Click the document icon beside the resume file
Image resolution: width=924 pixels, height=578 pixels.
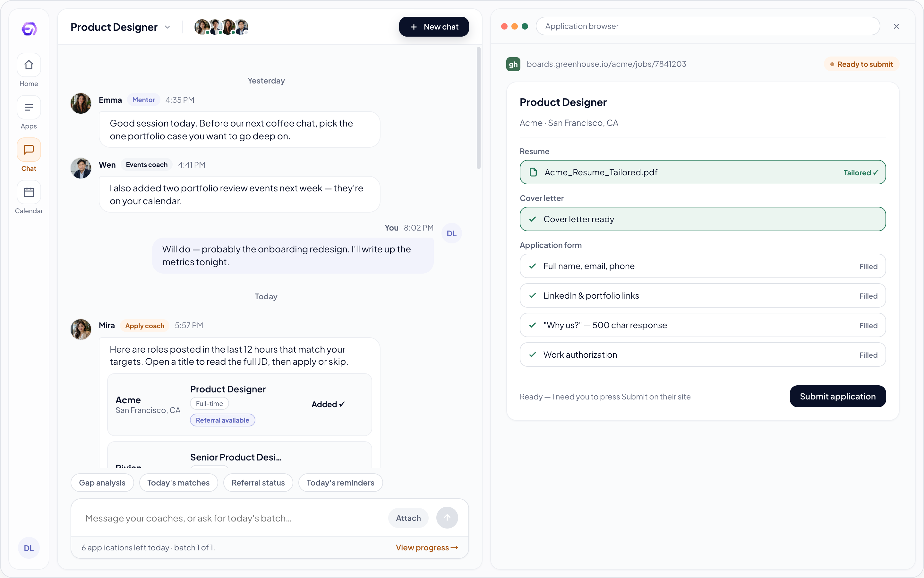click(534, 172)
